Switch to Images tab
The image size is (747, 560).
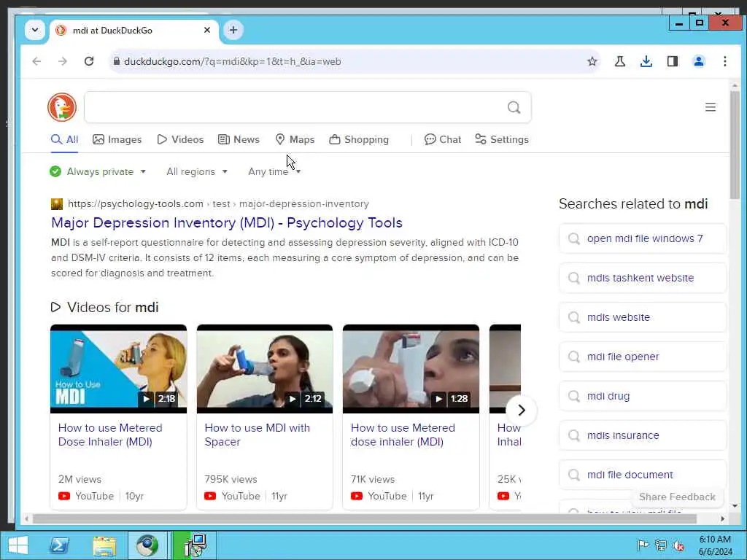(x=117, y=139)
